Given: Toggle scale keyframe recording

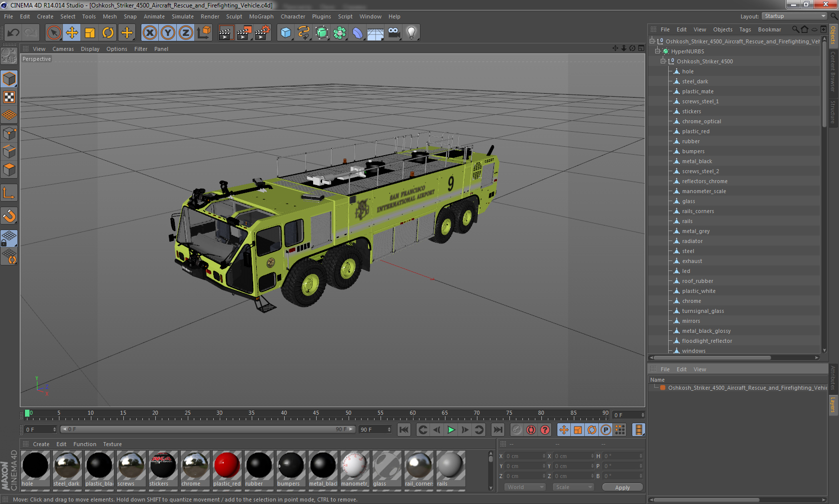Looking at the screenshot, I should click(578, 430).
